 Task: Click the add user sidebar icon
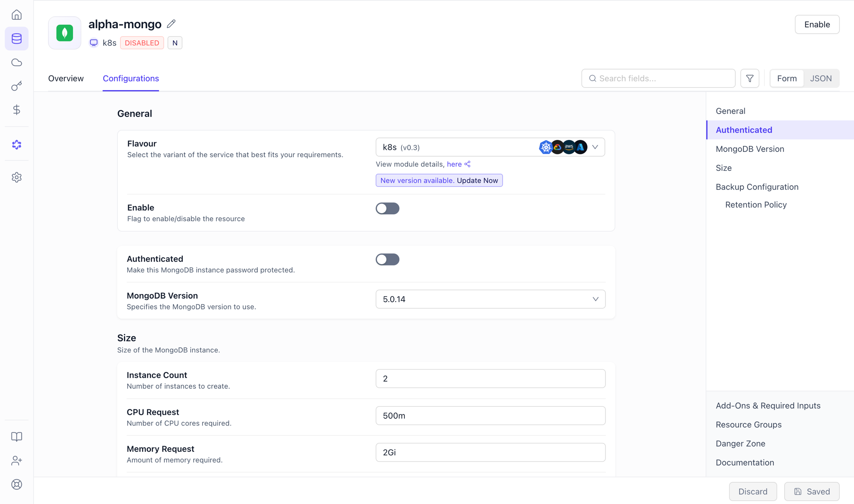pos(17,460)
